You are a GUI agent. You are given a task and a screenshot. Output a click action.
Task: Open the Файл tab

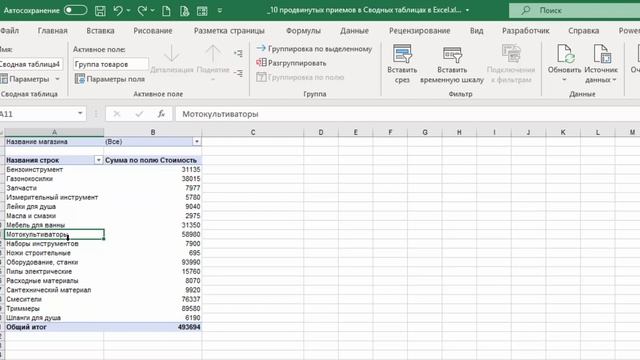click(9, 31)
